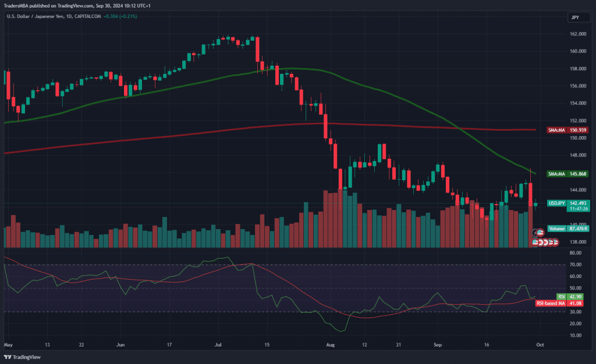Click the 70.00 level on RSI scale
Viewport: 596px width, 364px height.
tap(577, 265)
